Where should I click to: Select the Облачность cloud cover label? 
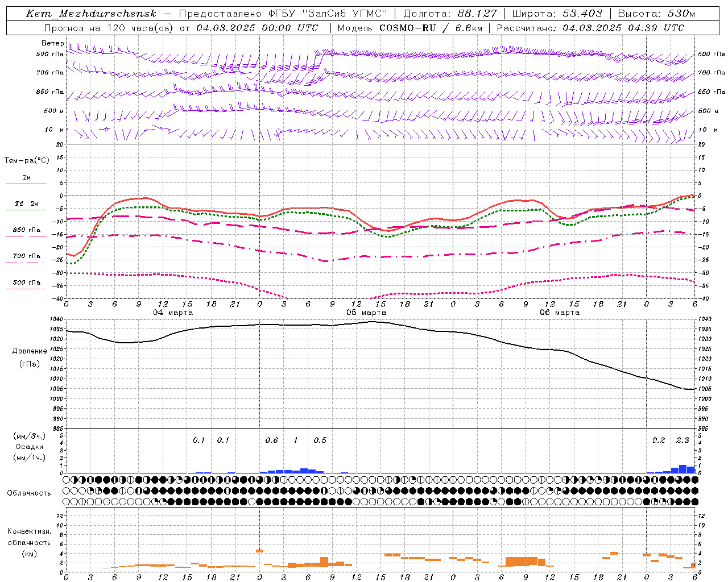point(29,493)
